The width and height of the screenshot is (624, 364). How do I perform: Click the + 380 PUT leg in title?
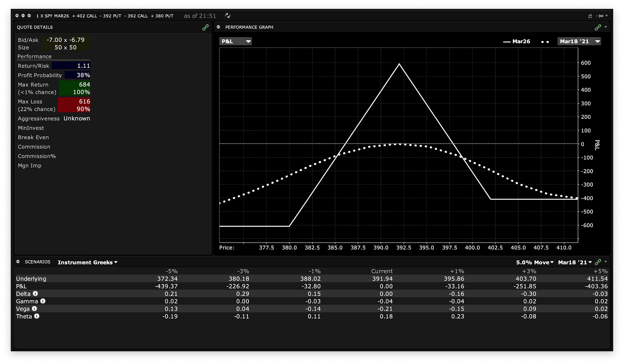(162, 16)
